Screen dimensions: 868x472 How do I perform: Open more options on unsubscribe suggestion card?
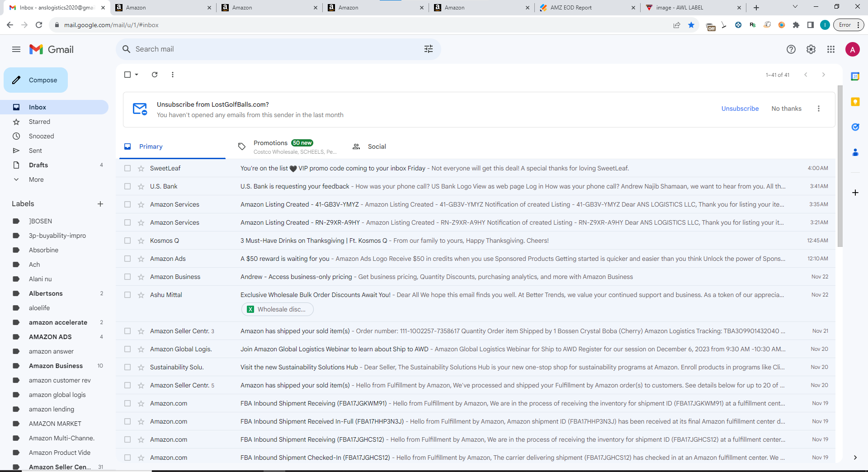coord(819,109)
